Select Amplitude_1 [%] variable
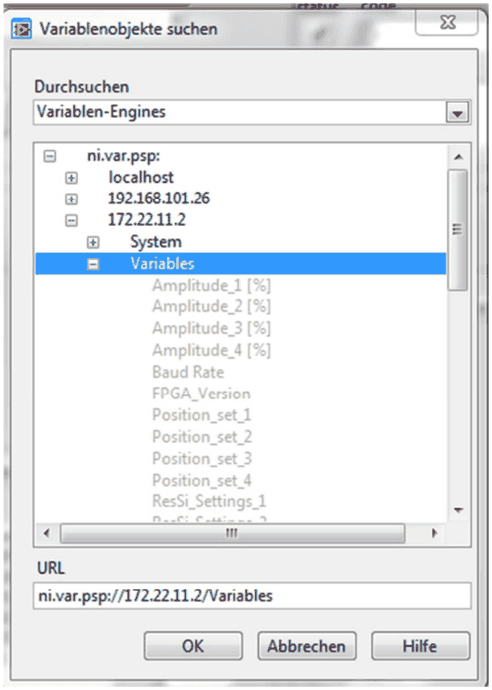The height and width of the screenshot is (690, 492). [212, 286]
